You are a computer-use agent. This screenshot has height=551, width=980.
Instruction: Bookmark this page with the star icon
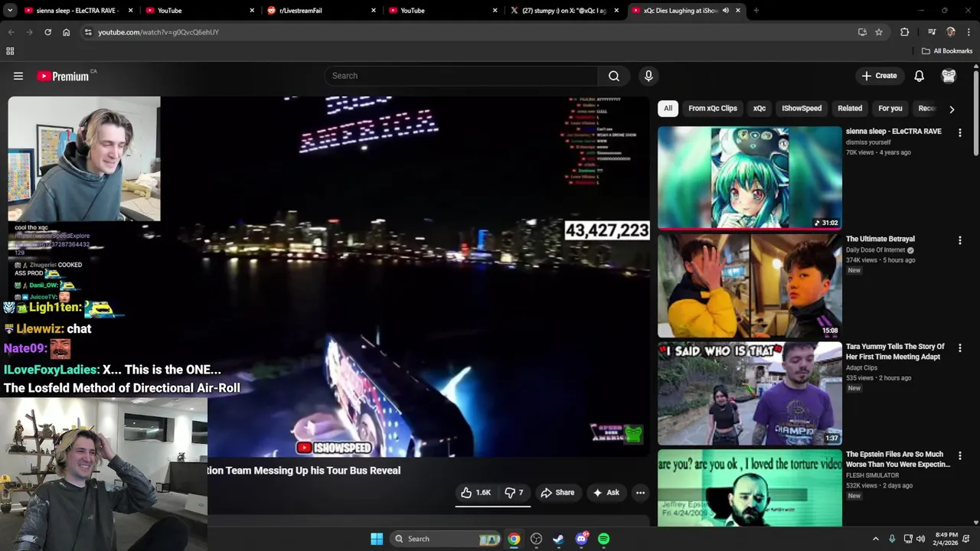pyautogui.click(x=879, y=32)
